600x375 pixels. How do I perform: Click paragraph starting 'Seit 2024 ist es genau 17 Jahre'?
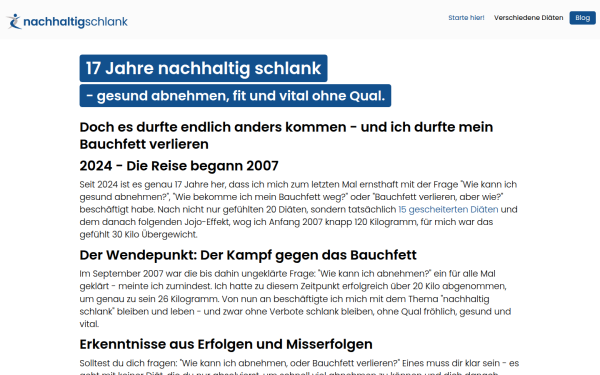(298, 209)
